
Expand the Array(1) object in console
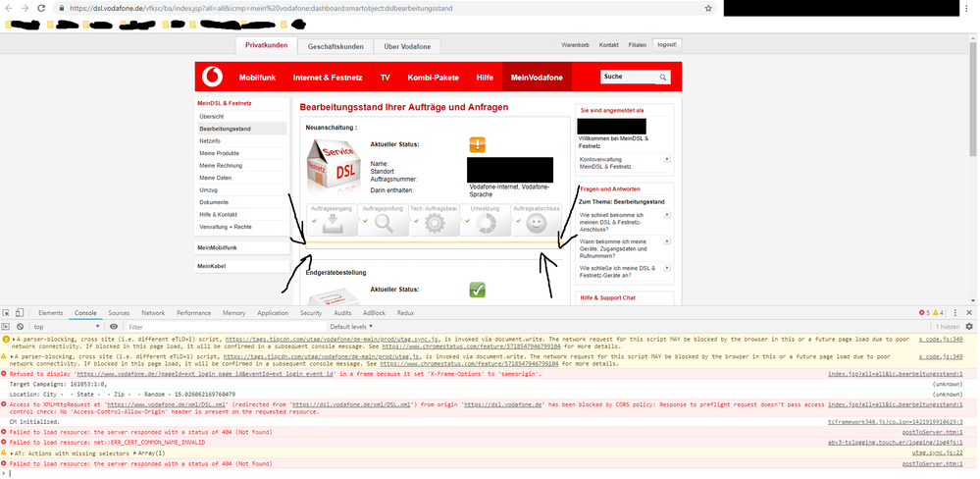[135, 452]
